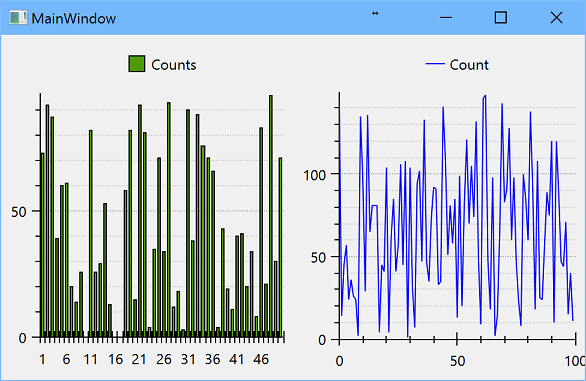Click x-axis label 50 on line chart
586x381 pixels.
tap(457, 361)
